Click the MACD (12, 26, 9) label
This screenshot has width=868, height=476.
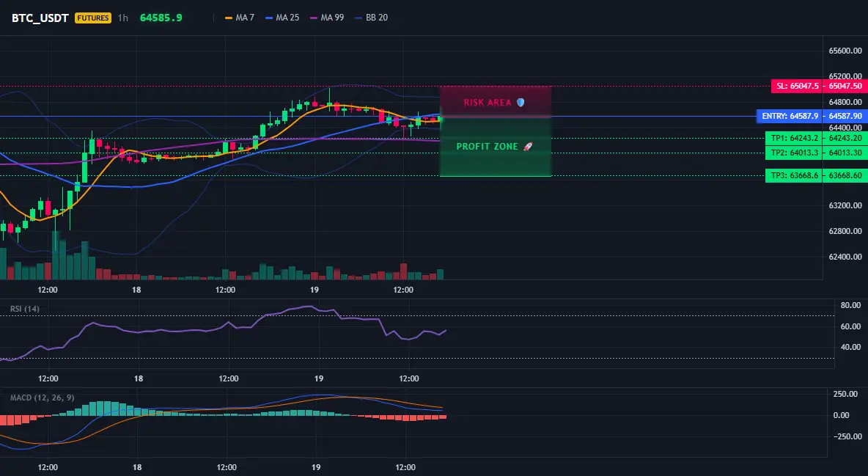coord(42,398)
